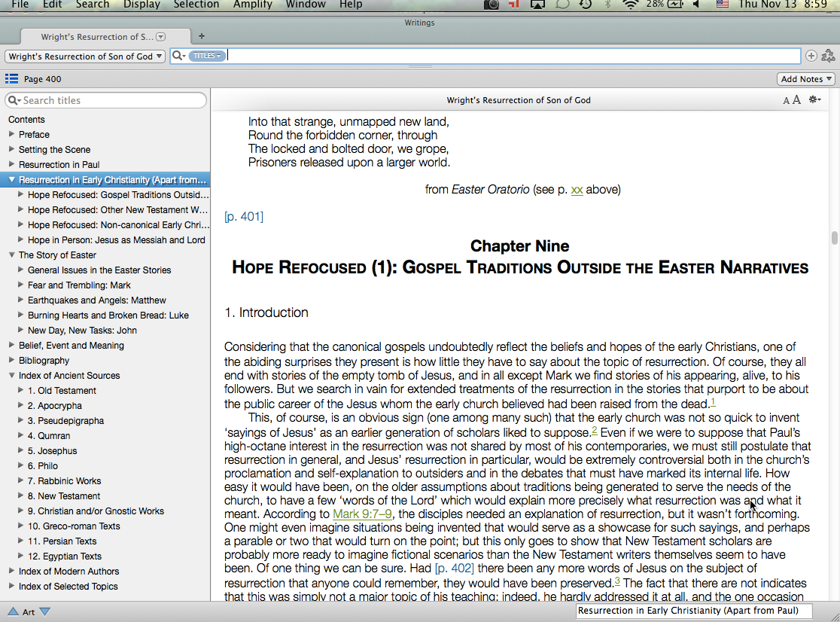Collapse Resurrection in Early Christianity section

[x=12, y=180]
